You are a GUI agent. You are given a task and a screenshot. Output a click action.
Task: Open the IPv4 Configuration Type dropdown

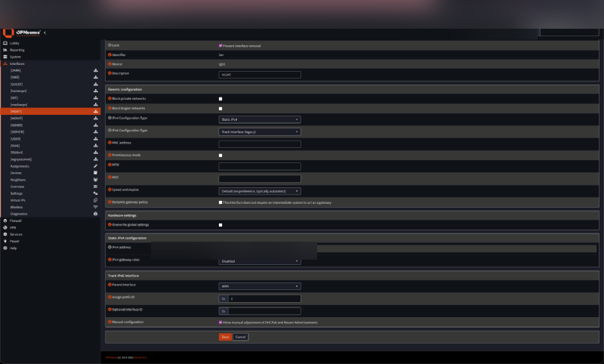coord(260,119)
